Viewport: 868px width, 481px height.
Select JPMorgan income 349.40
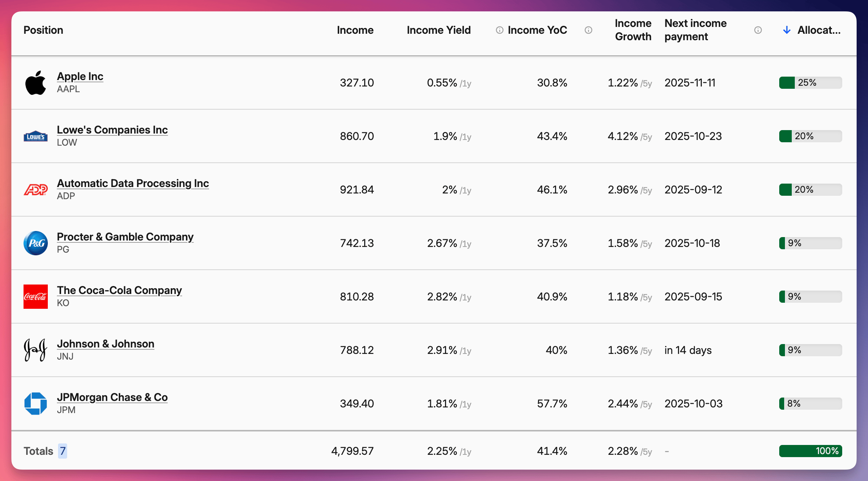pyautogui.click(x=357, y=404)
